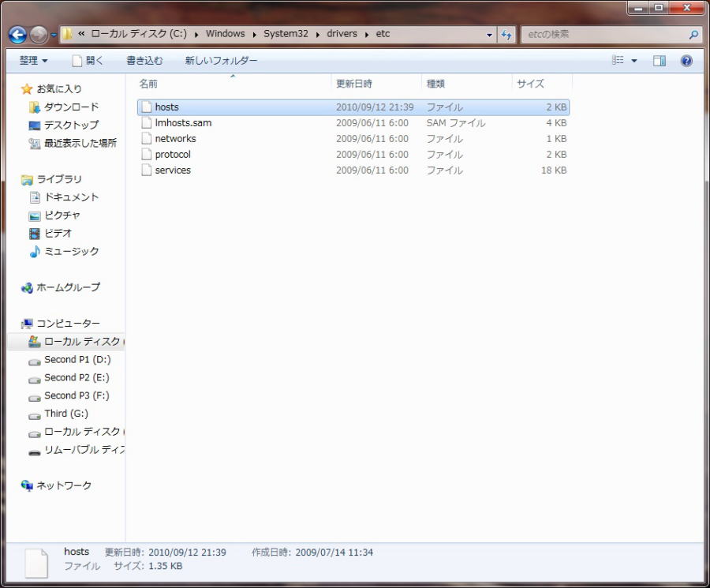The width and height of the screenshot is (710, 588).
Task: Click the hosts file icon
Action: (x=146, y=107)
